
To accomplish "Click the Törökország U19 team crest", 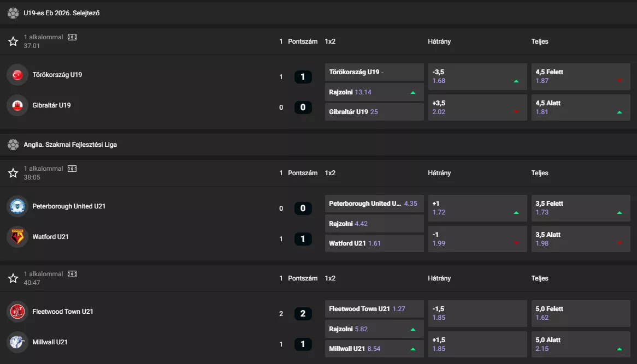I will (x=17, y=75).
